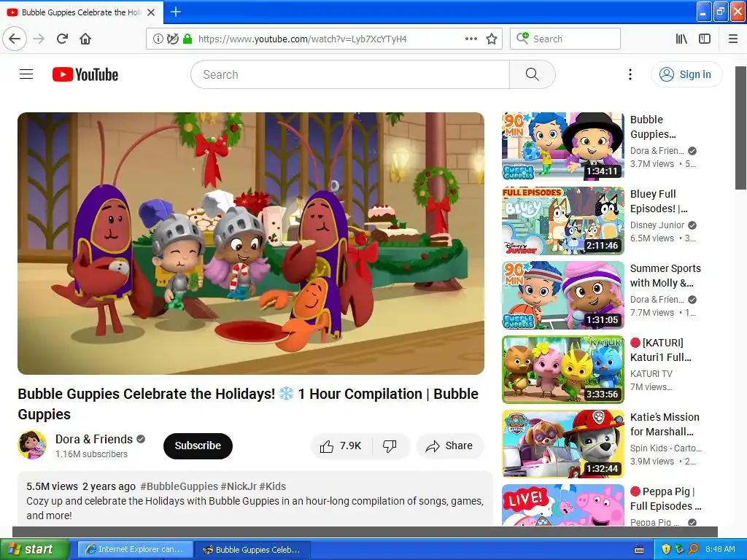
Task: Open YouTube settings three-dot menu
Action: click(x=630, y=74)
